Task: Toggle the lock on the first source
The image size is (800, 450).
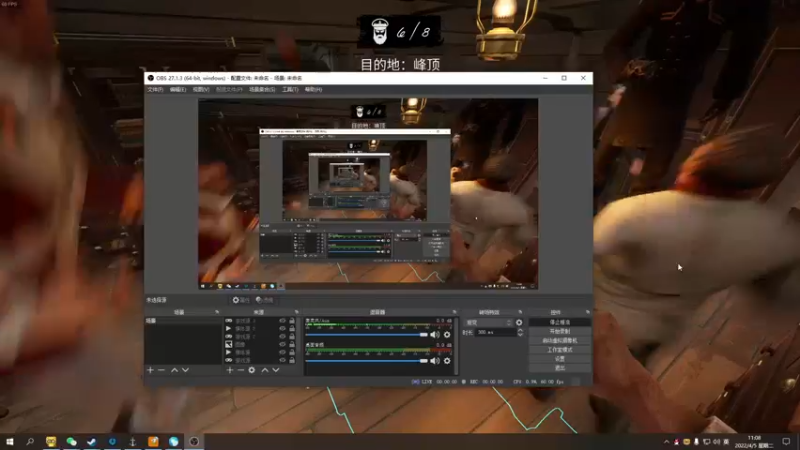Action: click(x=292, y=321)
